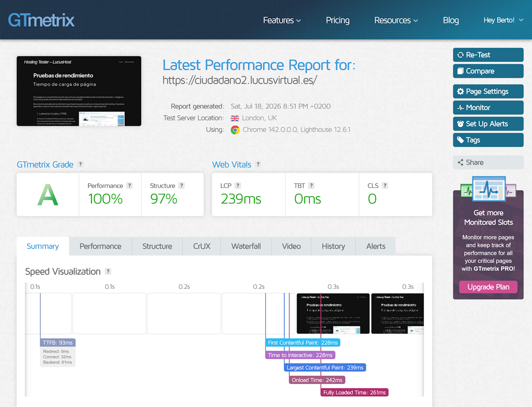This screenshot has height=407, width=532.
Task: Click the Connect: 32ms timing detail
Action: 57,357
